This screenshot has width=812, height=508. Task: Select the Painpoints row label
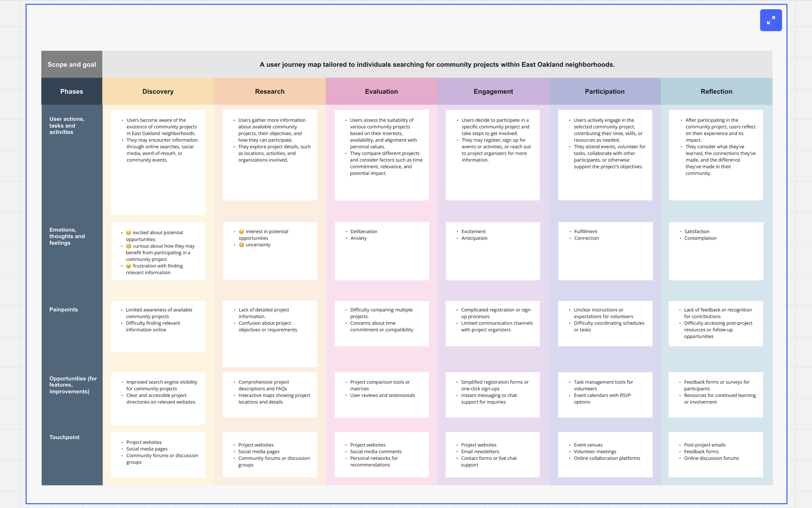63,309
